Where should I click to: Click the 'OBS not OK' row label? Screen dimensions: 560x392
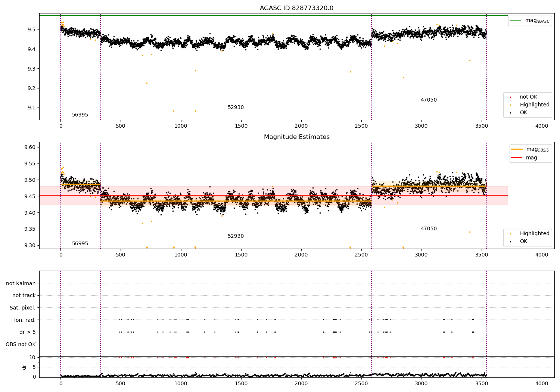coord(21,344)
